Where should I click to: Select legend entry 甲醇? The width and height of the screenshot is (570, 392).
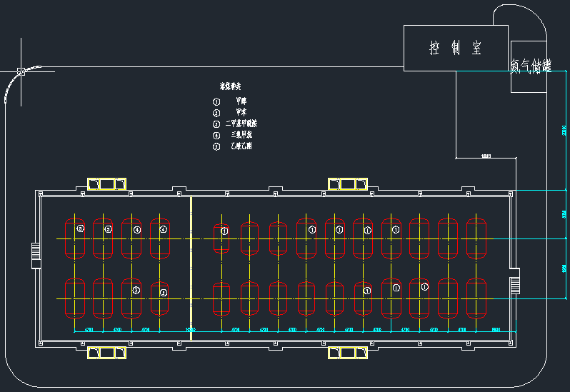click(241, 101)
